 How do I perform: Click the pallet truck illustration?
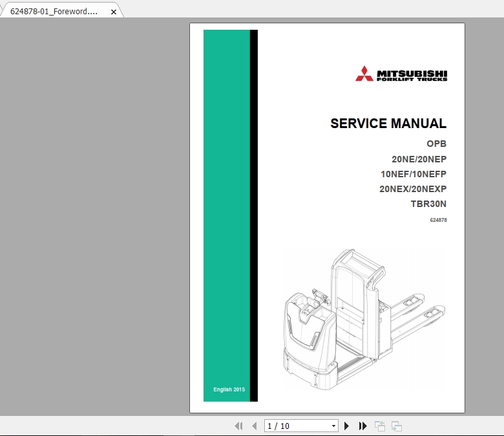coord(364,320)
